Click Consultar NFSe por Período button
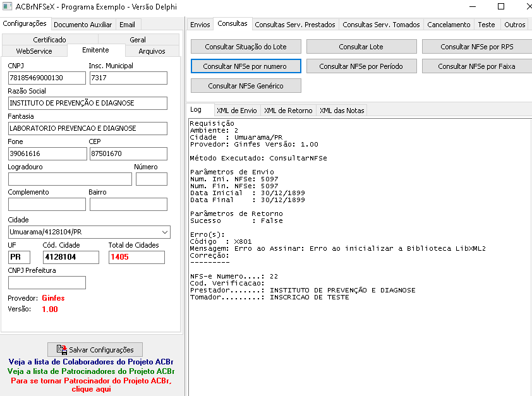Image resolution: width=532 pixels, height=396 pixels. [x=361, y=66]
